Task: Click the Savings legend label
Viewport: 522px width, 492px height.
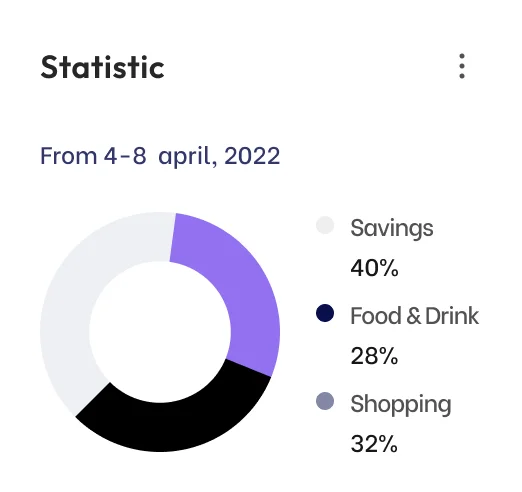Action: (392, 229)
